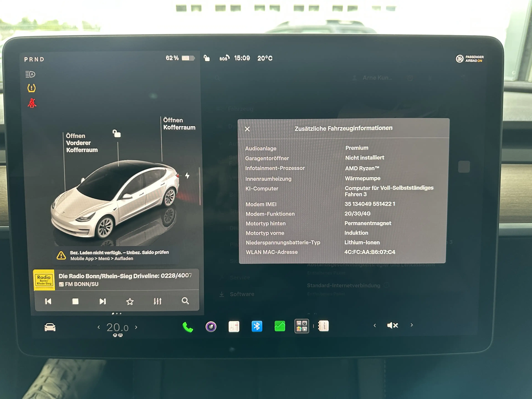Favorite the current station with star
Image resolution: width=532 pixels, height=399 pixels.
(130, 301)
